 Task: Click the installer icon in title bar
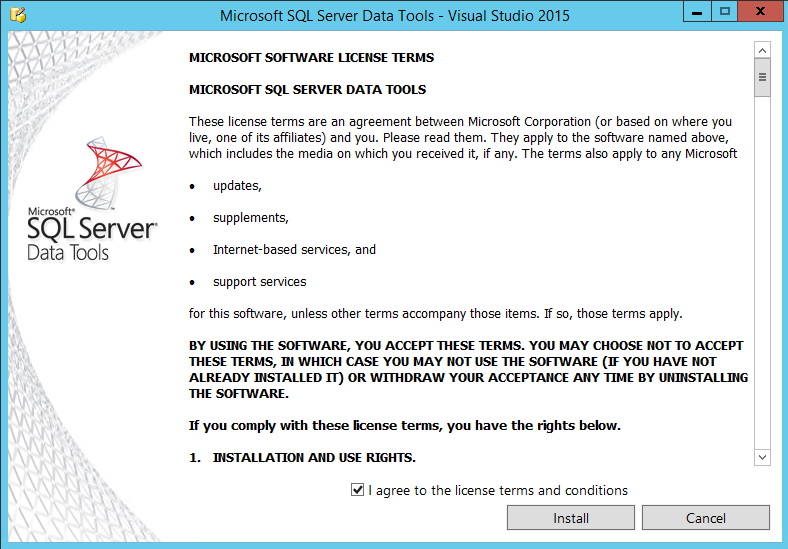18,15
